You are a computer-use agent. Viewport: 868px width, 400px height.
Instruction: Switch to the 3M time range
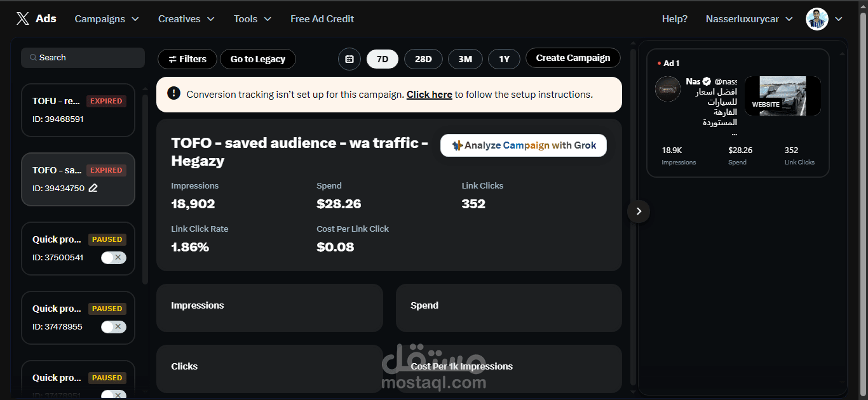pyautogui.click(x=465, y=59)
